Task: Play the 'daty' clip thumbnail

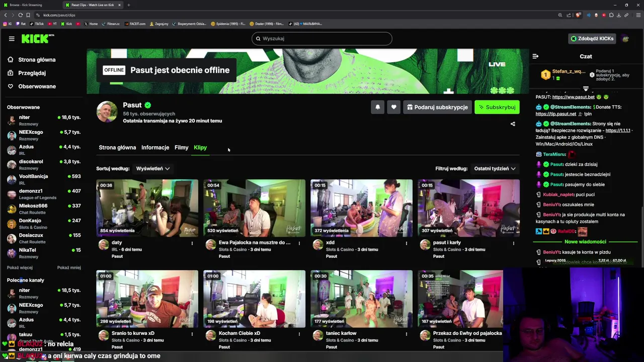Action: (147, 208)
